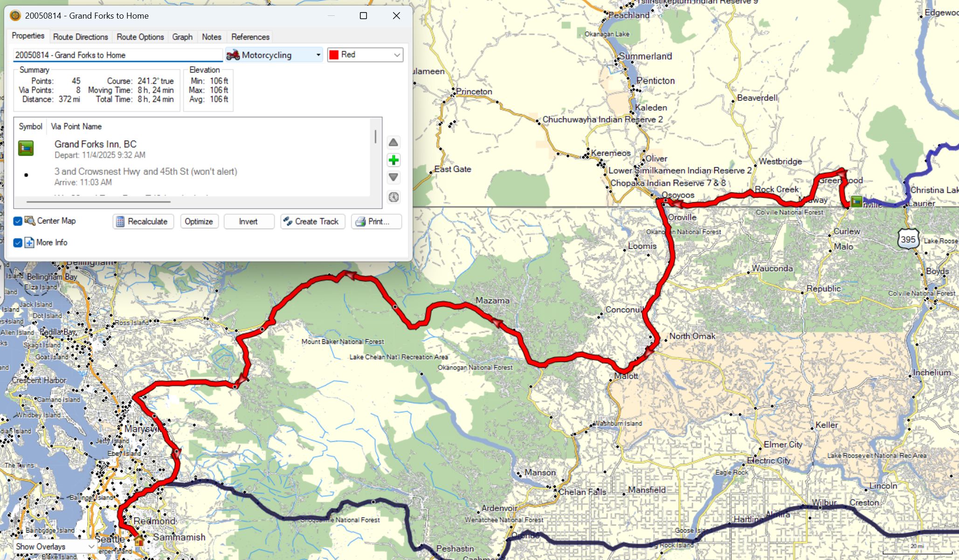Open the Route Options tab
Image resolution: width=959 pixels, height=560 pixels.
click(x=140, y=37)
